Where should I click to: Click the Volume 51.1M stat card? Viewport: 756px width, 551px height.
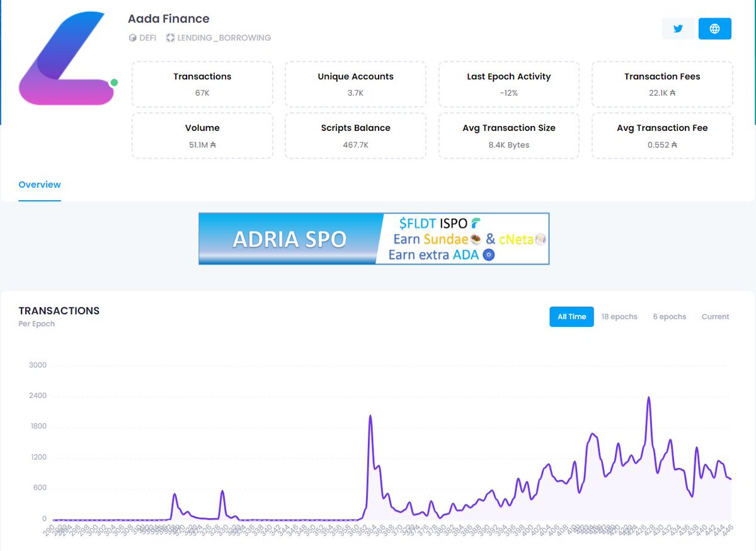(202, 135)
